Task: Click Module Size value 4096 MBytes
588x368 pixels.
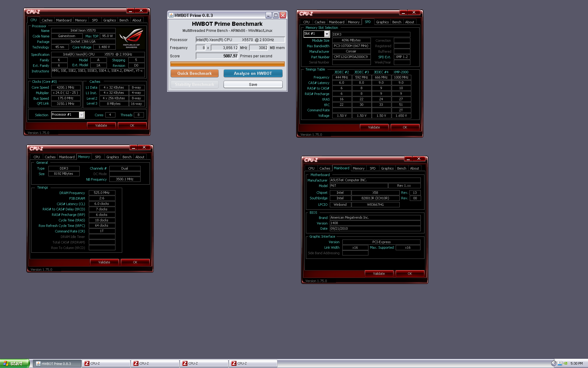Action: click(x=351, y=40)
